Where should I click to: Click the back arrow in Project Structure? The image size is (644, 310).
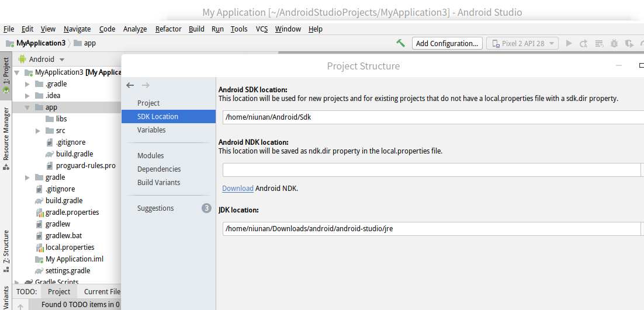pos(130,85)
